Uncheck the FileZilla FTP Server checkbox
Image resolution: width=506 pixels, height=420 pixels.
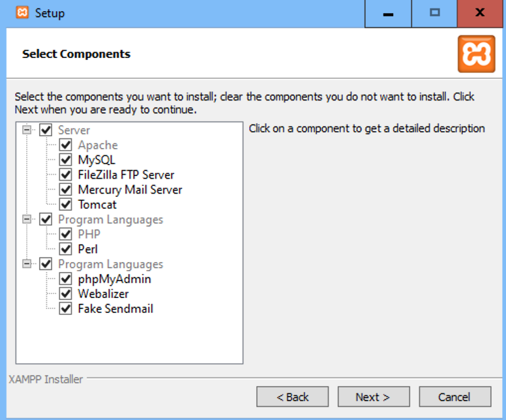tap(65, 175)
